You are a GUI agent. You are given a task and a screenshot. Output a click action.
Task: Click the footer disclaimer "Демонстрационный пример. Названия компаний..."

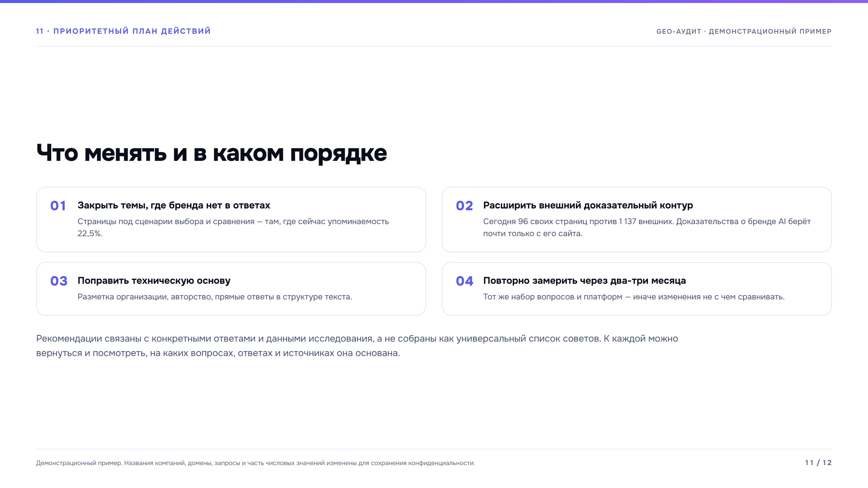click(255, 463)
